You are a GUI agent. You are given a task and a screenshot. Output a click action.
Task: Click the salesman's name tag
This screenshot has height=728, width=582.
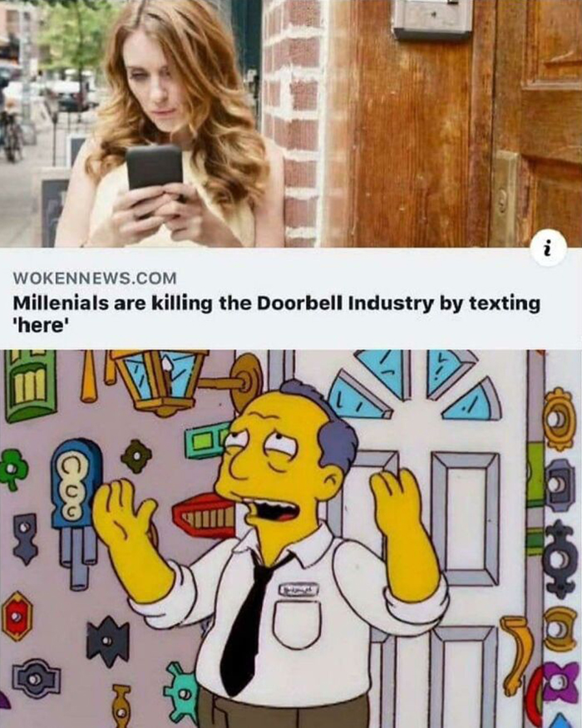pyautogui.click(x=298, y=589)
